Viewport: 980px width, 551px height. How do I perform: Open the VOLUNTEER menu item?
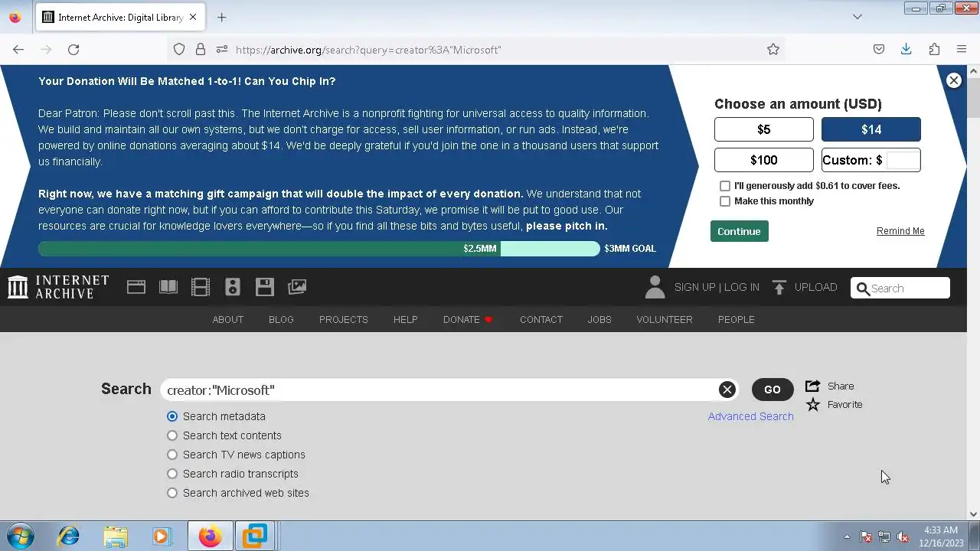[x=665, y=319]
